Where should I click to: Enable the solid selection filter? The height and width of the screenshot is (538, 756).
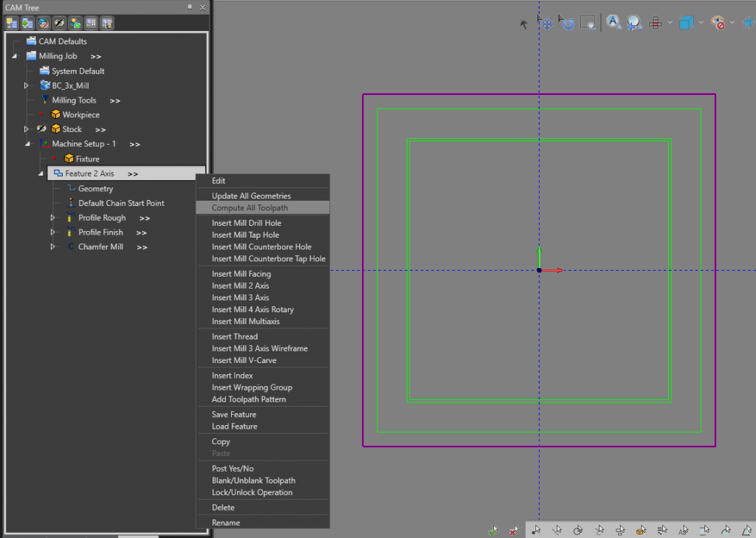[x=641, y=529]
